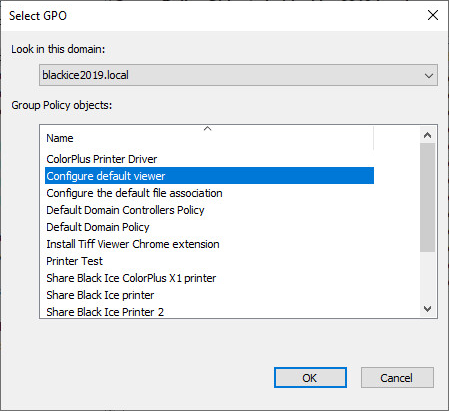Select Install Tiff Viewer Chrome extension

pyautogui.click(x=209, y=244)
